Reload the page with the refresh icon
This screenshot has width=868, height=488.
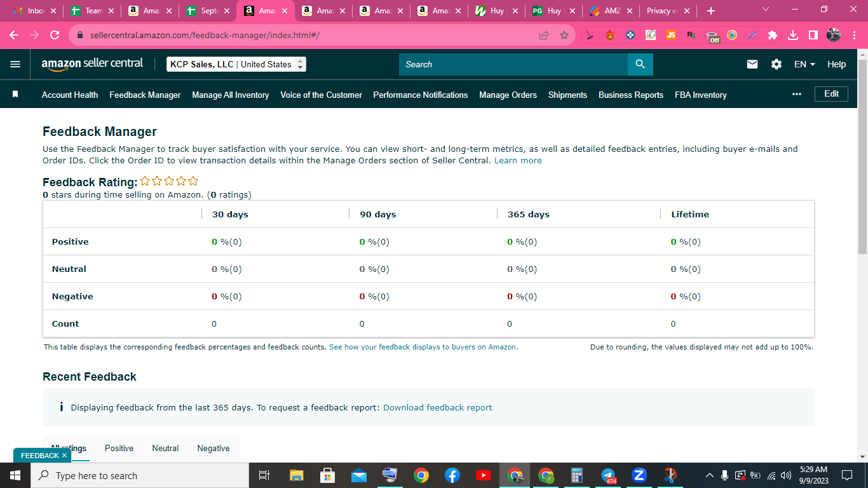point(55,36)
